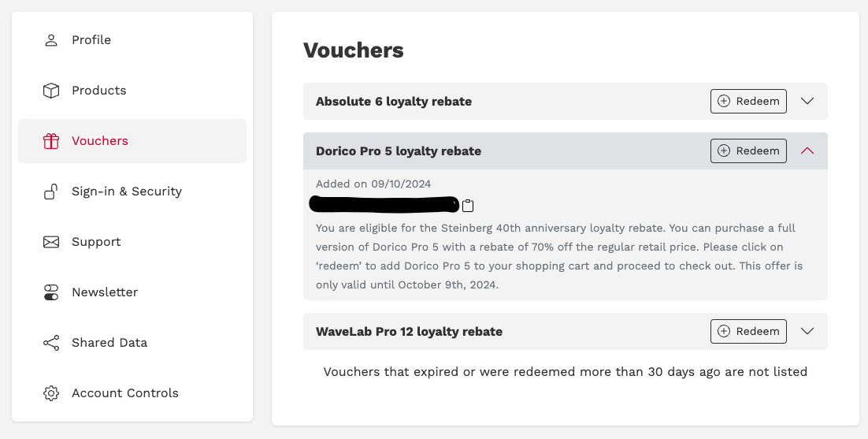Collapse the Dorico Pro 5 loyalty rebate voucher
Viewport: 868px width, 439px height.
point(807,151)
